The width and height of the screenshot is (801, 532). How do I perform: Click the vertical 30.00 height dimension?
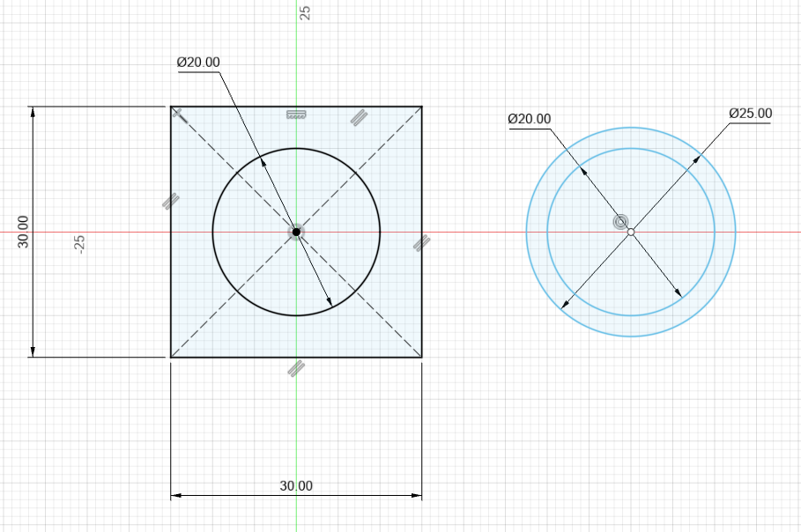pyautogui.click(x=23, y=232)
